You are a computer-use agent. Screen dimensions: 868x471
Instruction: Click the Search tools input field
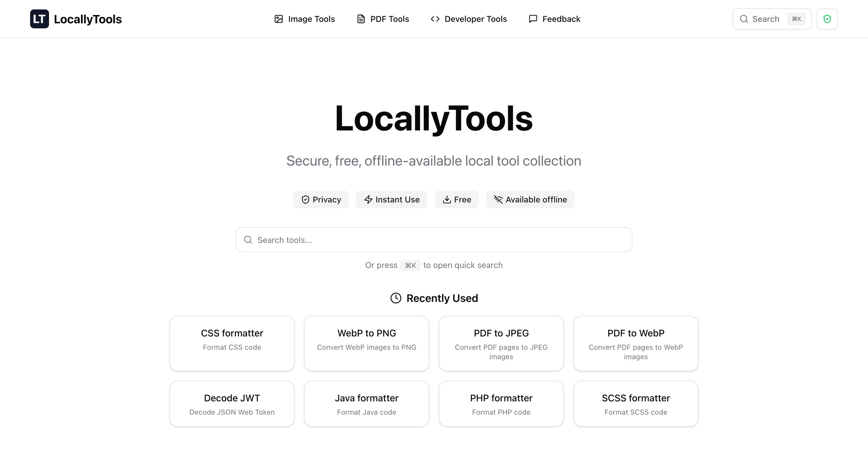pos(434,240)
